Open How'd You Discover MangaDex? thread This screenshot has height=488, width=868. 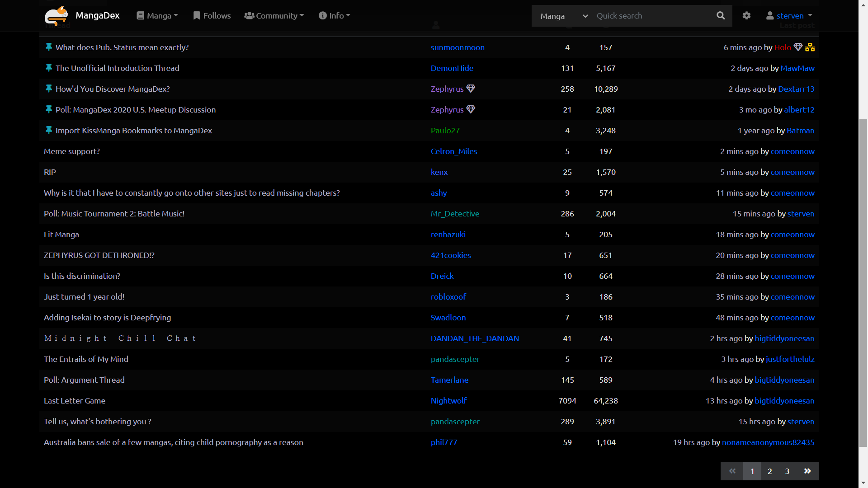113,89
